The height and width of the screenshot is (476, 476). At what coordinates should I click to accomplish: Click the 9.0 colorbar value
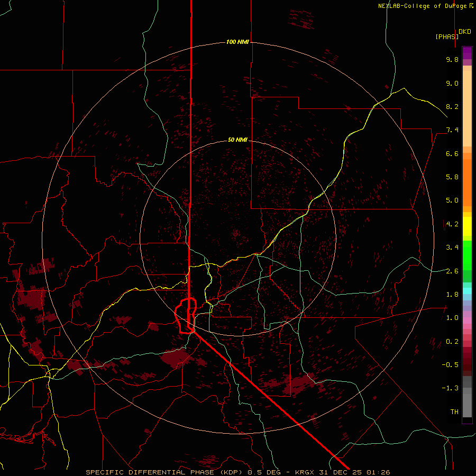click(x=452, y=83)
